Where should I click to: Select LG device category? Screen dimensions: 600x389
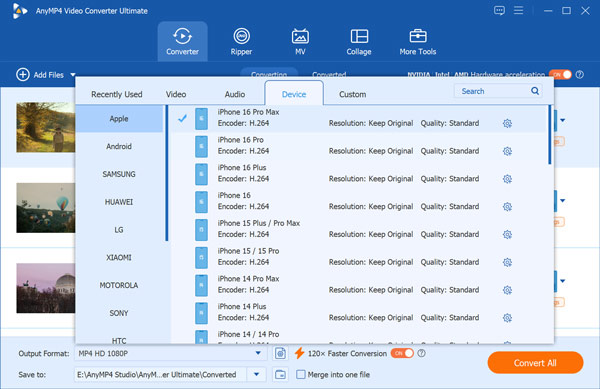(119, 229)
